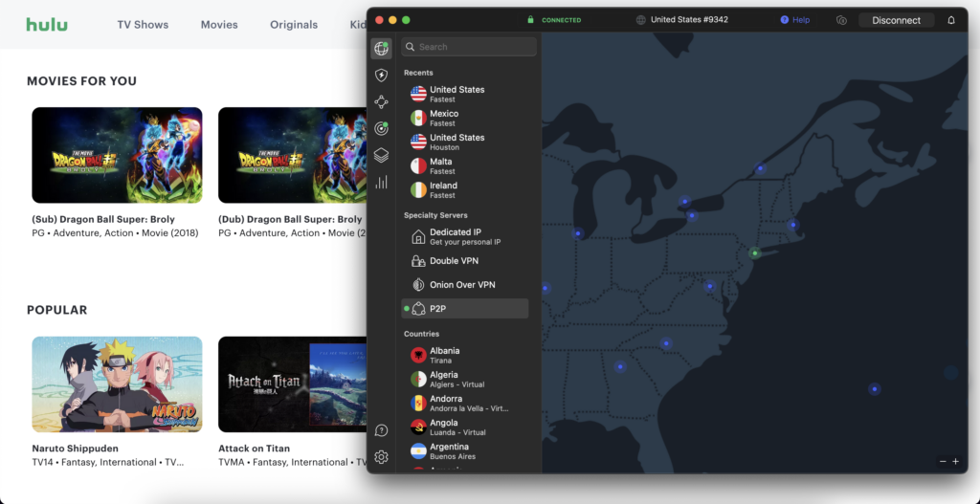Image resolution: width=980 pixels, height=504 pixels.
Task: Click the Andorra flag icon
Action: tap(419, 404)
